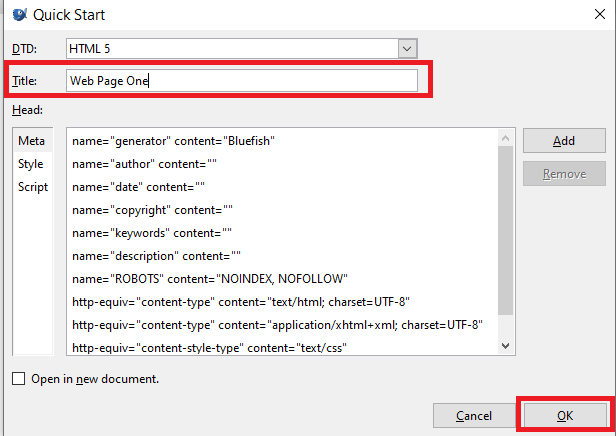Select the generator Bluefish meta entry

point(173,141)
